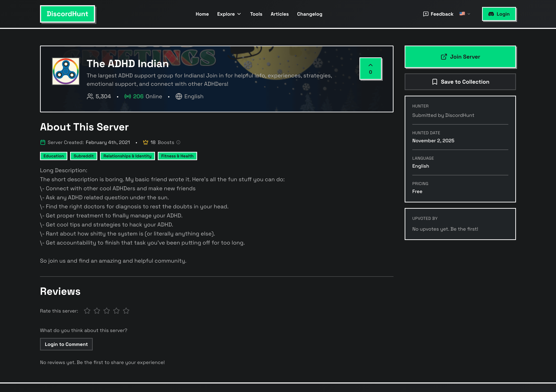
Task: Select the Fitness & Health tag
Action: pos(177,156)
